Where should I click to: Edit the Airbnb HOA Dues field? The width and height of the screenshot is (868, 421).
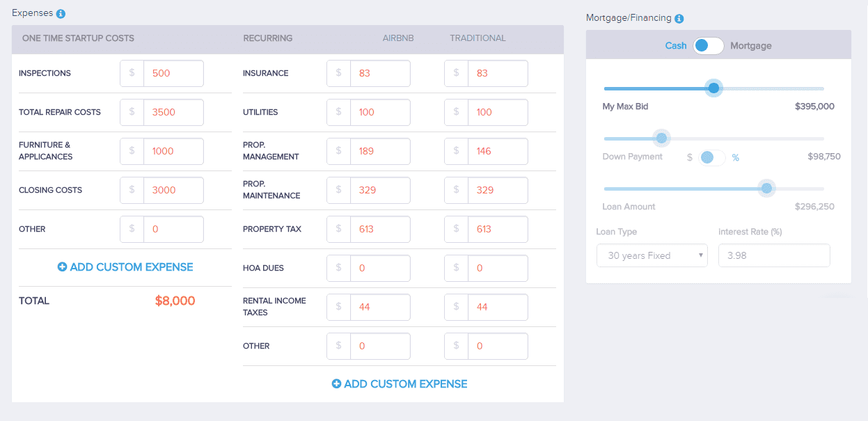pyautogui.click(x=379, y=268)
